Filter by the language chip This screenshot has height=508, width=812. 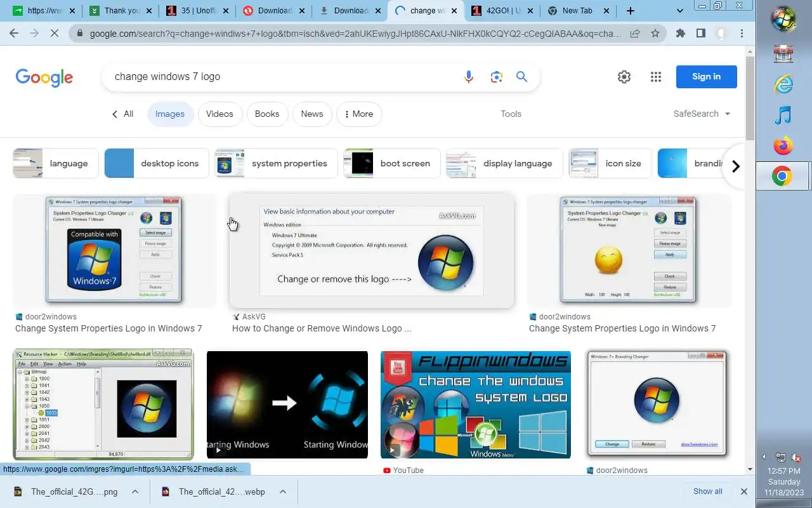tap(56, 164)
